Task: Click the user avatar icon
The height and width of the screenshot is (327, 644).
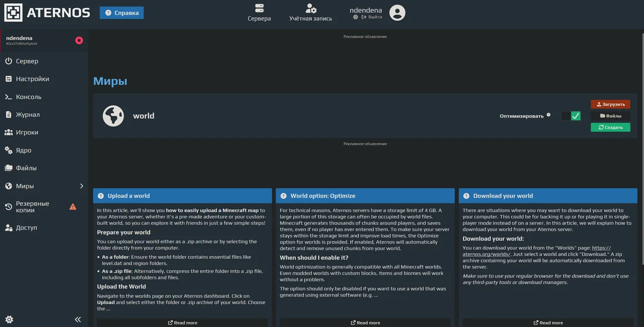Action: (397, 13)
